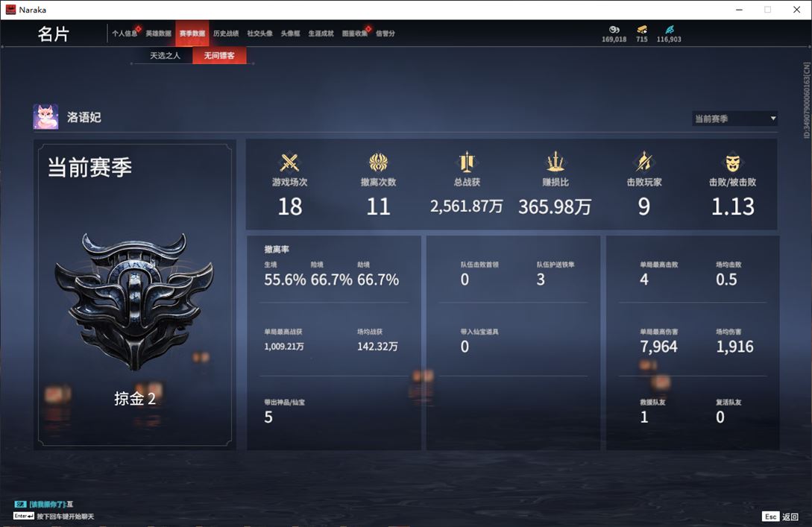Switch to the 生涯成就 tab
Image resolution: width=812 pixels, height=527 pixels.
[x=321, y=34]
